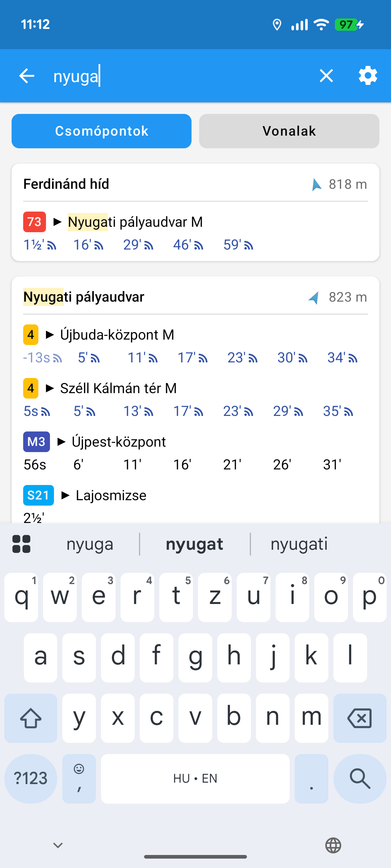Open settings via the gear icon

click(x=368, y=76)
